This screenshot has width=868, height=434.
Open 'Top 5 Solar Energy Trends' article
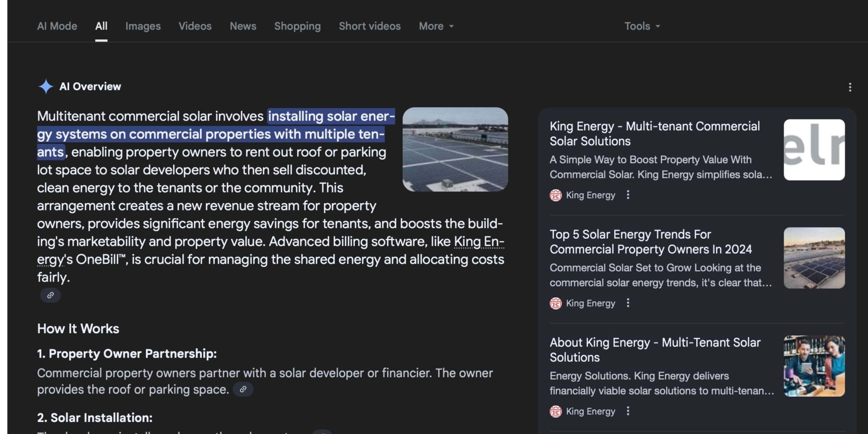click(650, 242)
